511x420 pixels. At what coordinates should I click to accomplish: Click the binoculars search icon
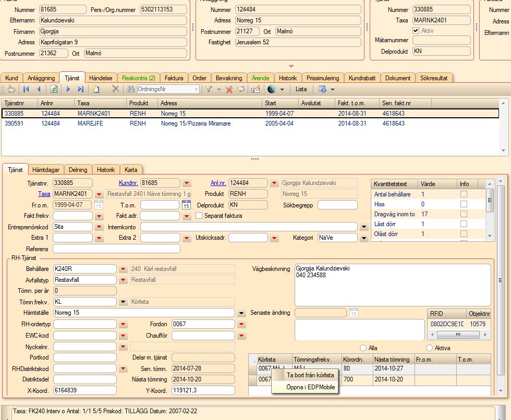(x=131, y=89)
